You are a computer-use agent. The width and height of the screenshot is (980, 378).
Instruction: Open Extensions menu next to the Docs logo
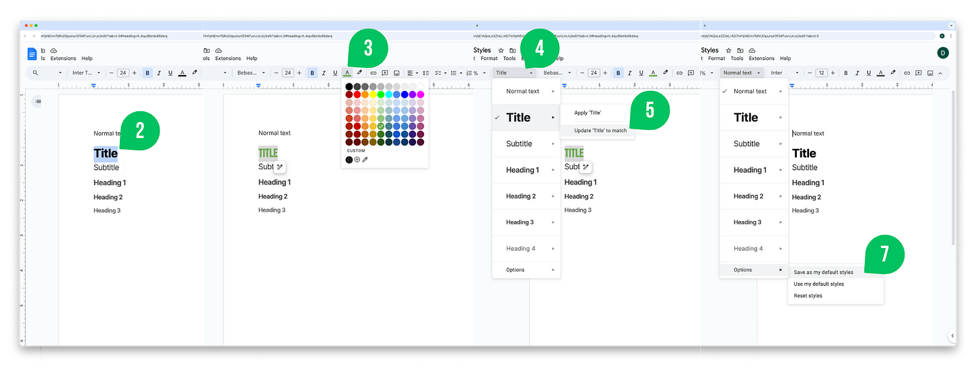pyautogui.click(x=63, y=59)
